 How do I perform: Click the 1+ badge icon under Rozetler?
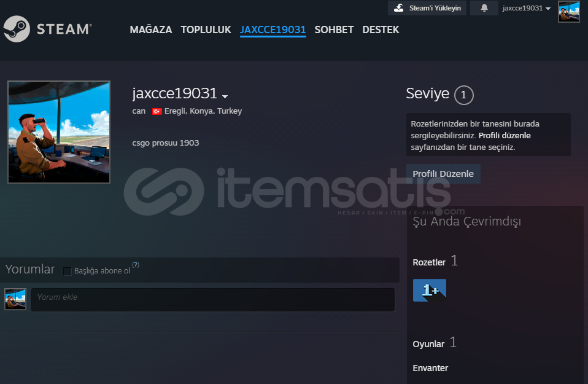point(430,290)
